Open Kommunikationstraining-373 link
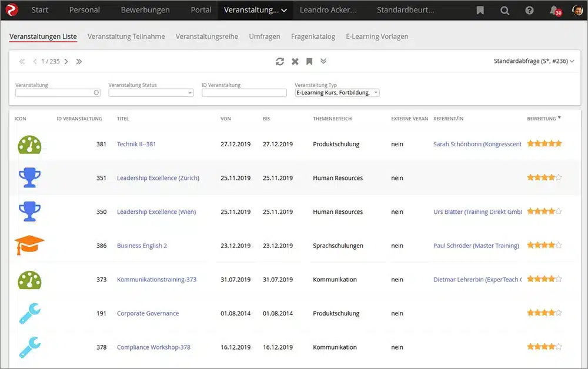The width and height of the screenshot is (588, 369). point(156,280)
